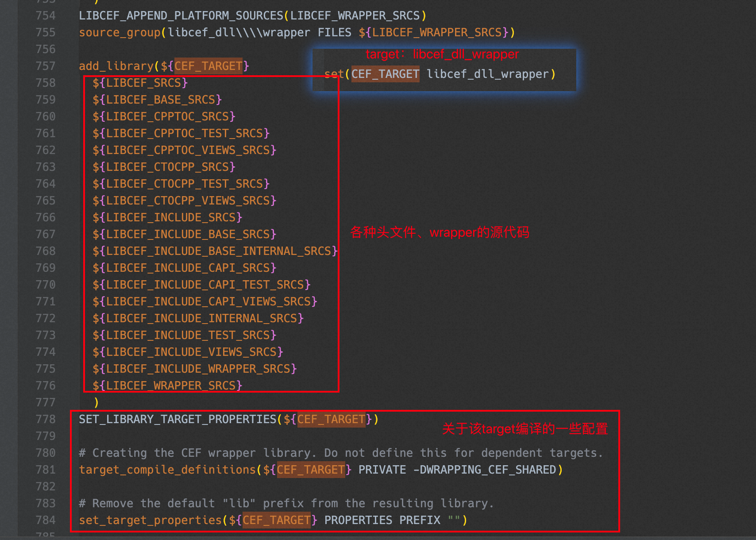The image size is (756, 540).
Task: Click ${LIBCEF_SRCS} entry
Action: pyautogui.click(x=140, y=83)
